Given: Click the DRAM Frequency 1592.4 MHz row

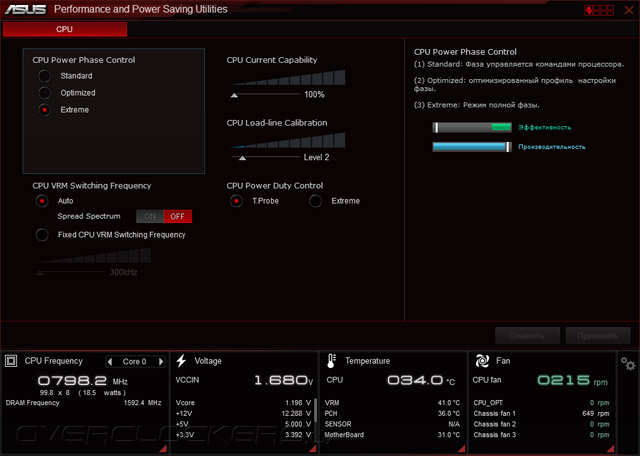Looking at the screenshot, I should coord(84,403).
